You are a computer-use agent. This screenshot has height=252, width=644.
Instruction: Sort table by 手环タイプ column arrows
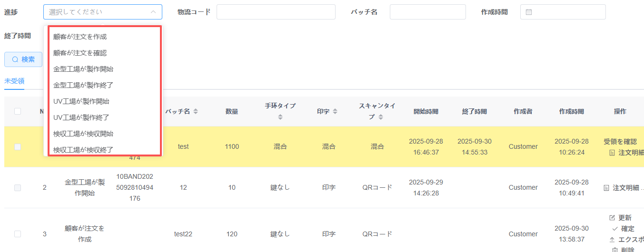pos(280,117)
